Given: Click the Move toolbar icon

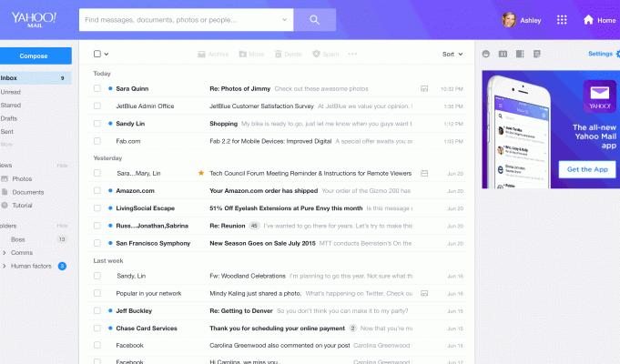Looking at the screenshot, I should click(x=243, y=55).
